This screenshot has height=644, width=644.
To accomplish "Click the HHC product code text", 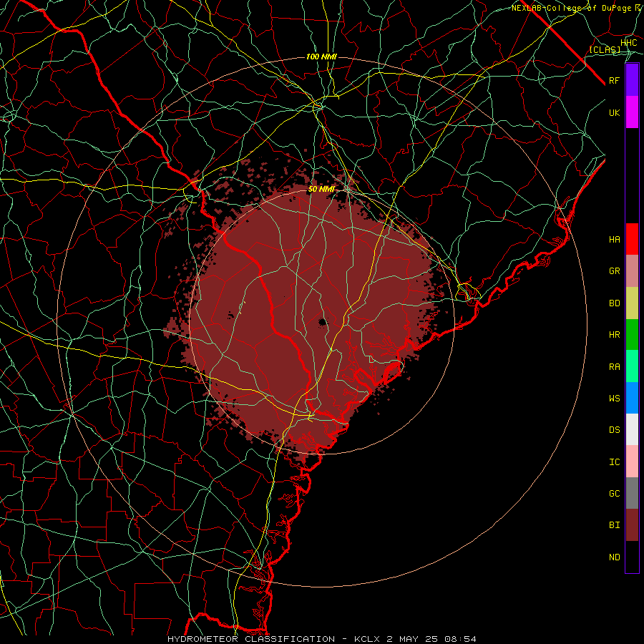I will click(629, 43).
